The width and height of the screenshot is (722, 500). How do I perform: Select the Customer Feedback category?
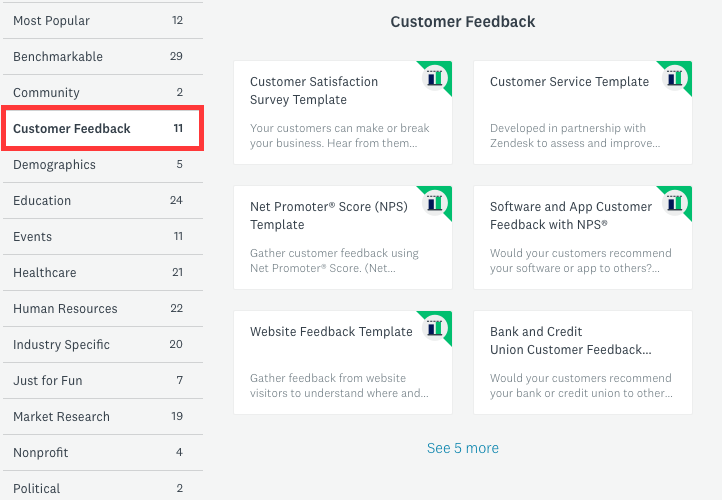pos(103,128)
